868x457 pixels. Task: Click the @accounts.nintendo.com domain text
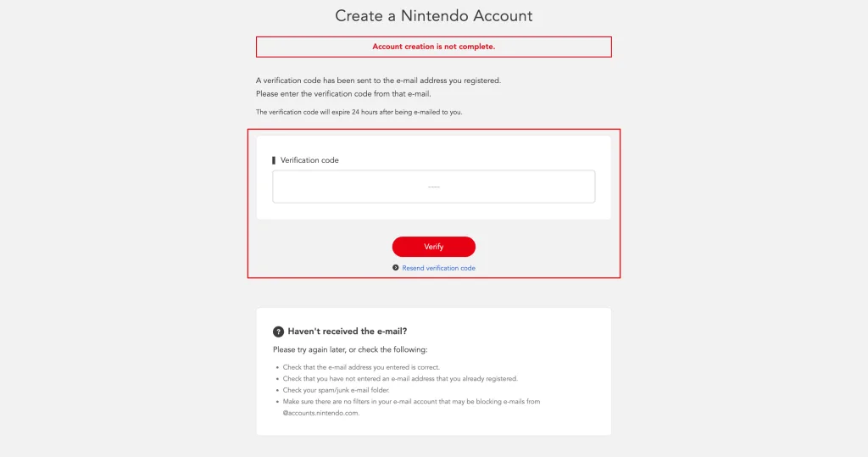click(x=321, y=413)
